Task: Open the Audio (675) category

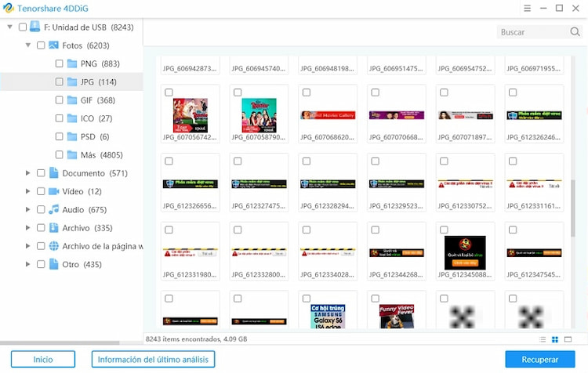Action: (x=85, y=209)
